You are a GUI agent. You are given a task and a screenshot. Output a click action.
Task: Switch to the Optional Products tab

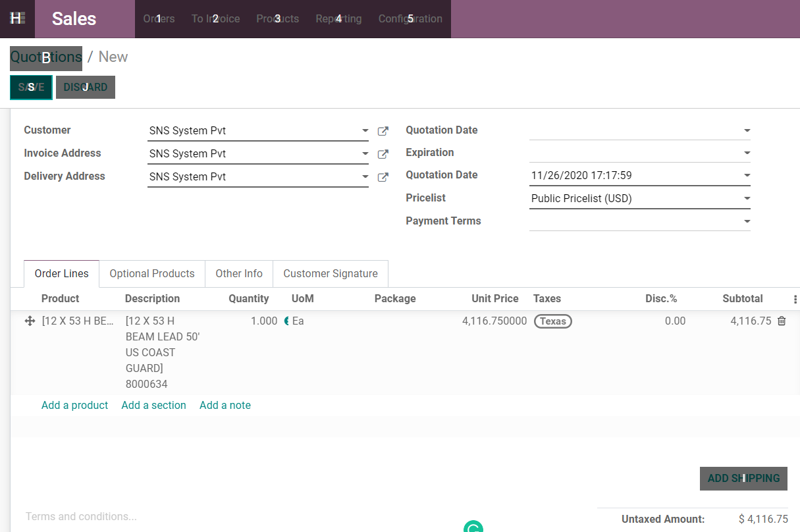(x=151, y=273)
